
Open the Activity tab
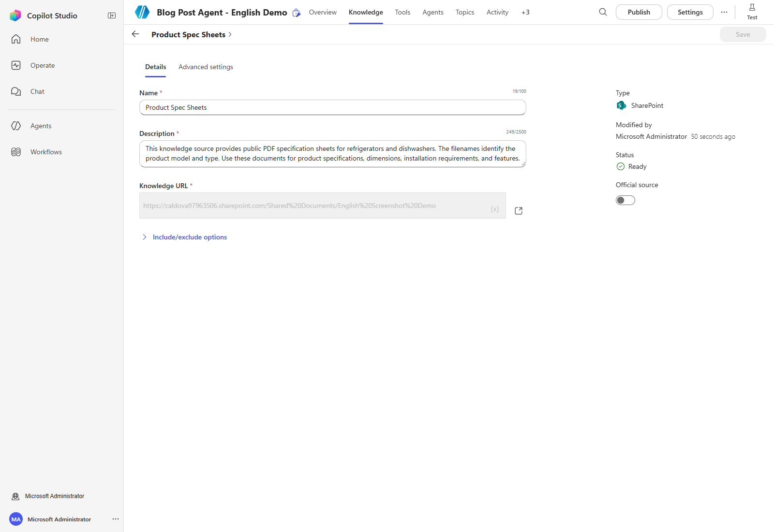click(497, 12)
